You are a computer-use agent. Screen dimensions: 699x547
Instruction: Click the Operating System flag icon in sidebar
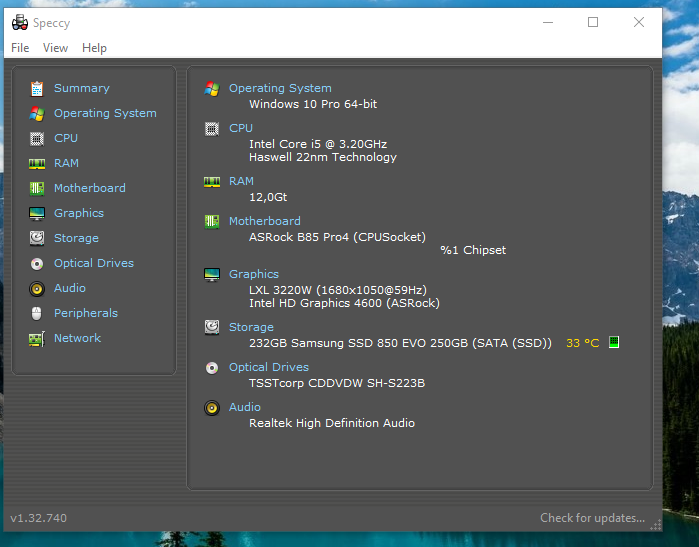37,114
